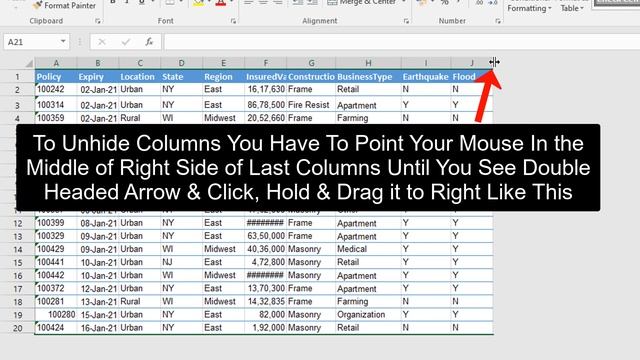Image resolution: width=640 pixels, height=360 pixels.
Task: Select column H header
Action: point(368,63)
